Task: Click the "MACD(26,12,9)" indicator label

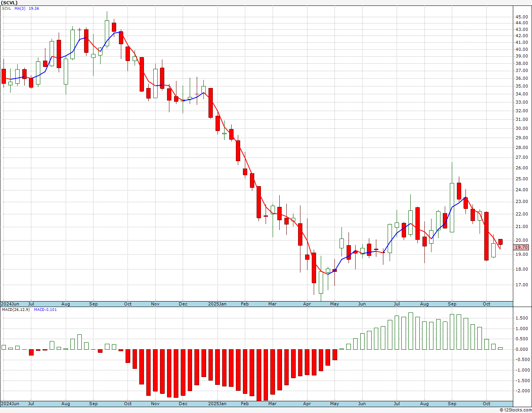Action: (x=16, y=310)
